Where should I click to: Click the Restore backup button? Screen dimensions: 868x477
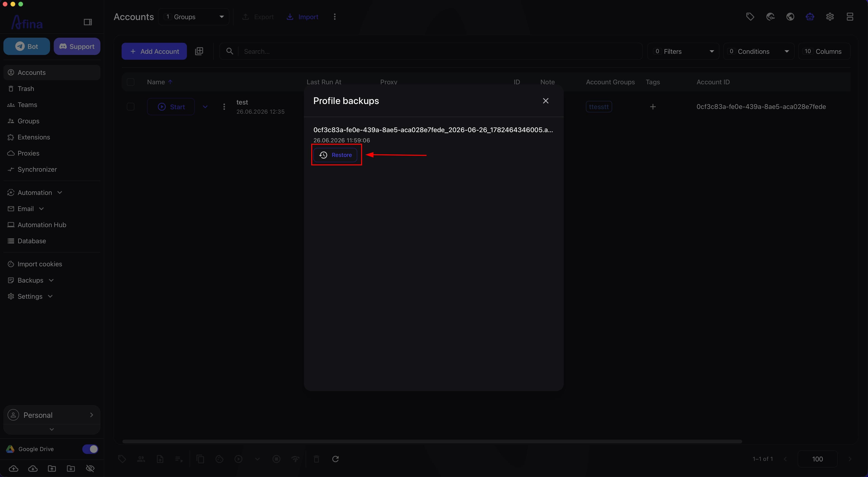click(x=335, y=155)
